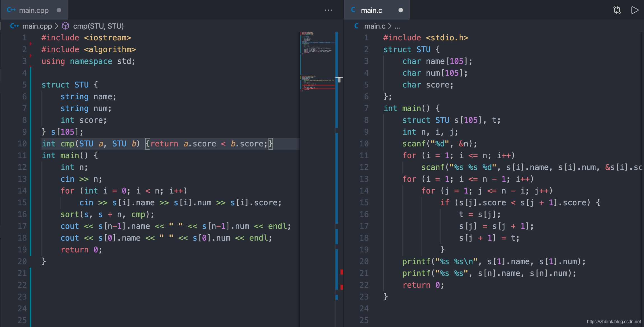
Task: Click the 'return a.score < b.score' statement
Action: (x=209, y=144)
